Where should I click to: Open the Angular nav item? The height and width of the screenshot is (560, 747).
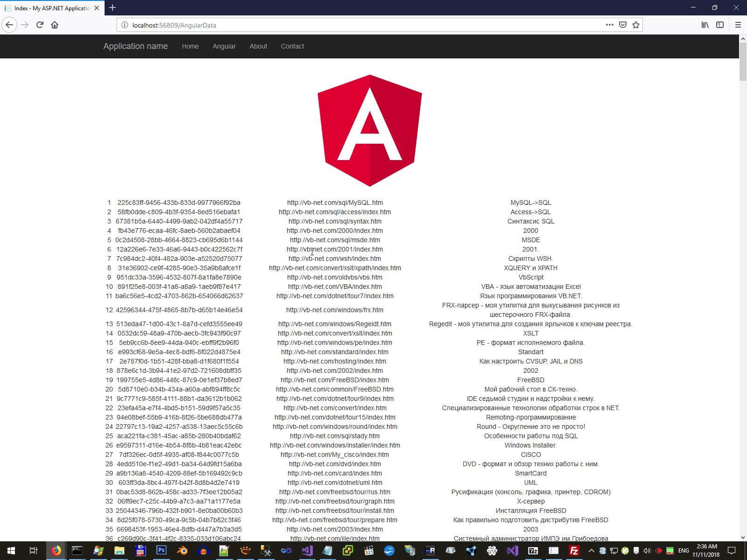pos(224,46)
